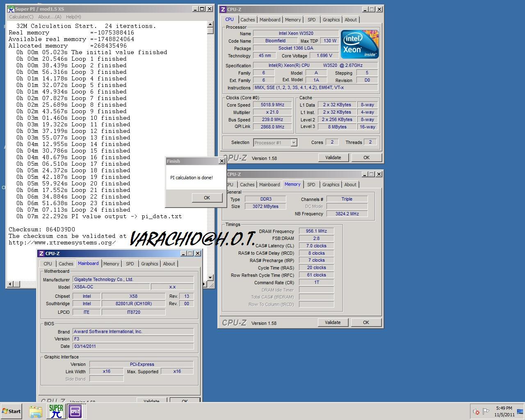The height and width of the screenshot is (420, 525).
Task: Switch to Super PI taskbar icon
Action: point(56,411)
